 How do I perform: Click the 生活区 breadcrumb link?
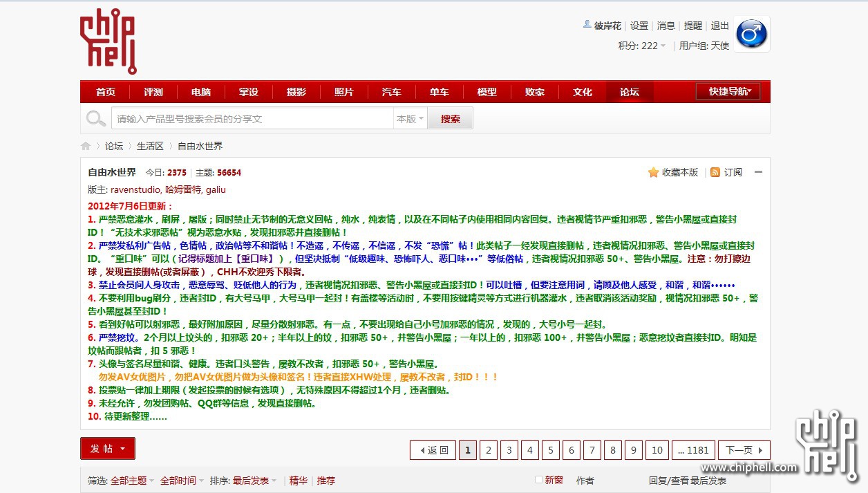click(x=150, y=146)
